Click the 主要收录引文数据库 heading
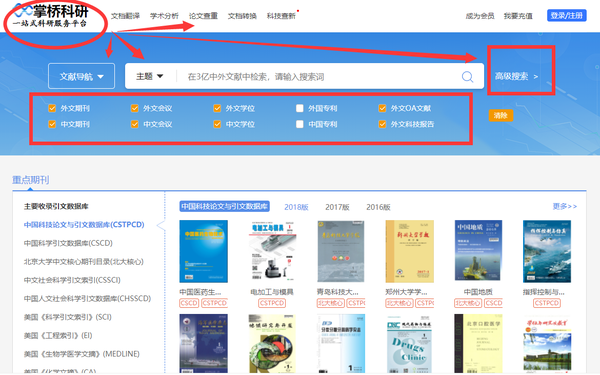The height and width of the screenshot is (375, 600). click(56, 206)
